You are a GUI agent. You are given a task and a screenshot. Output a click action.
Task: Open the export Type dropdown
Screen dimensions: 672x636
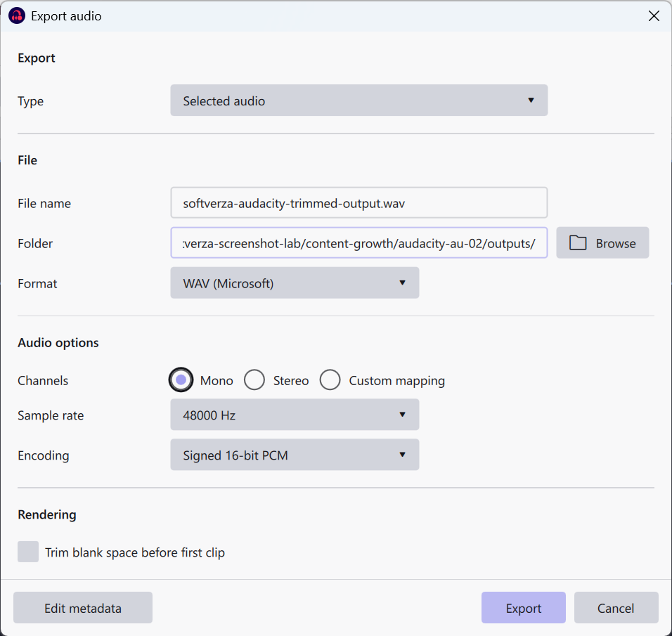click(358, 100)
